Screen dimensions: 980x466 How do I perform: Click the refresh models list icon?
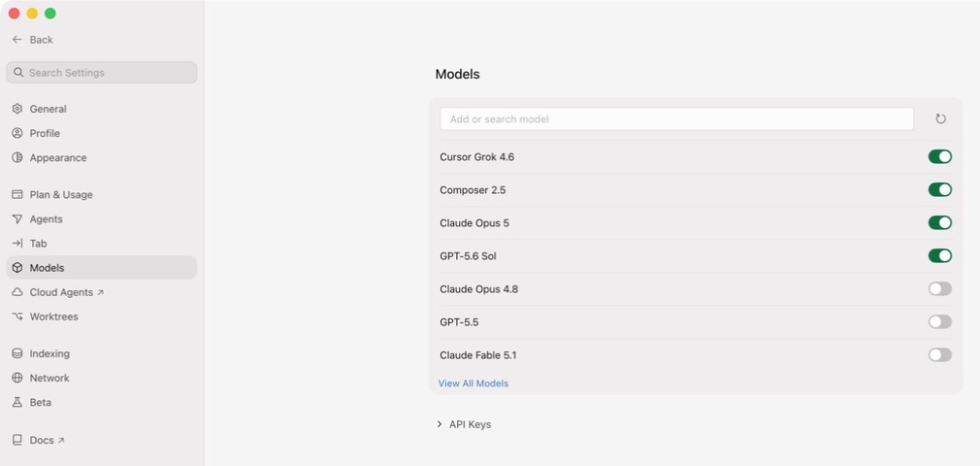click(x=940, y=118)
